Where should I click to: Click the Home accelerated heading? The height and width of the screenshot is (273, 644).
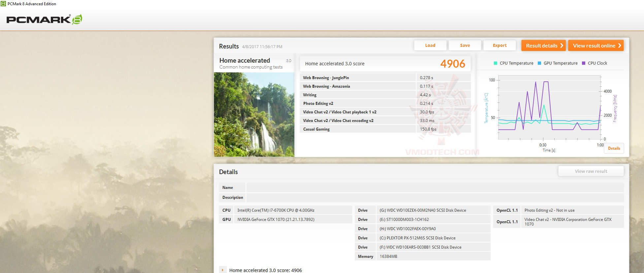pyautogui.click(x=244, y=61)
